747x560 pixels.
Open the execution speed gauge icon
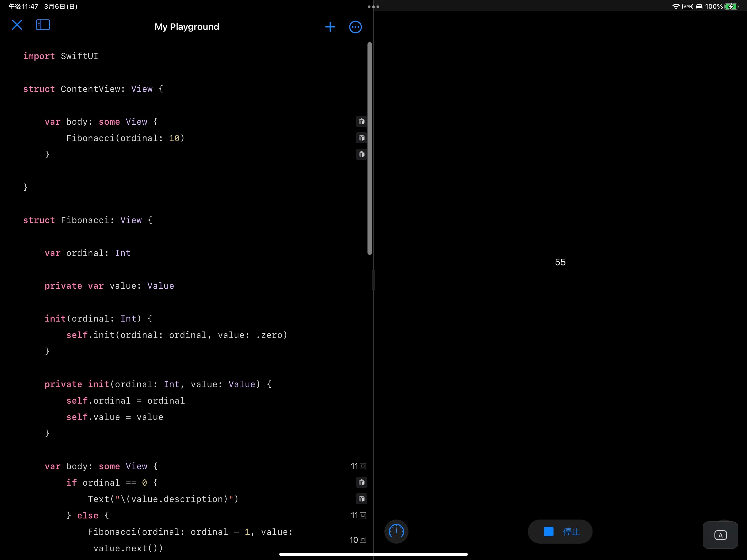(x=396, y=532)
